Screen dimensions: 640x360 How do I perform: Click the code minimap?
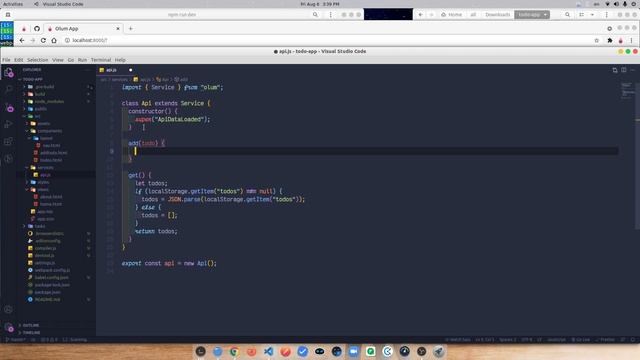click(627, 91)
